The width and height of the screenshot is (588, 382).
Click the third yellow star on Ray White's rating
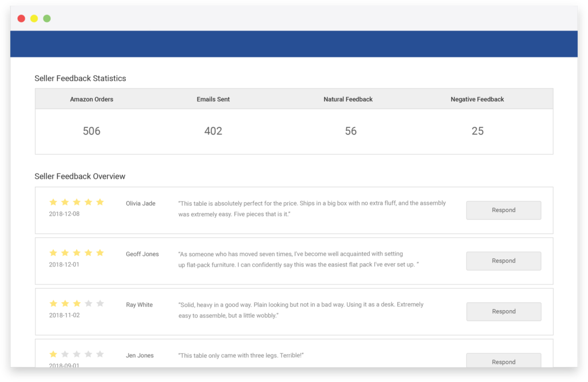(77, 303)
